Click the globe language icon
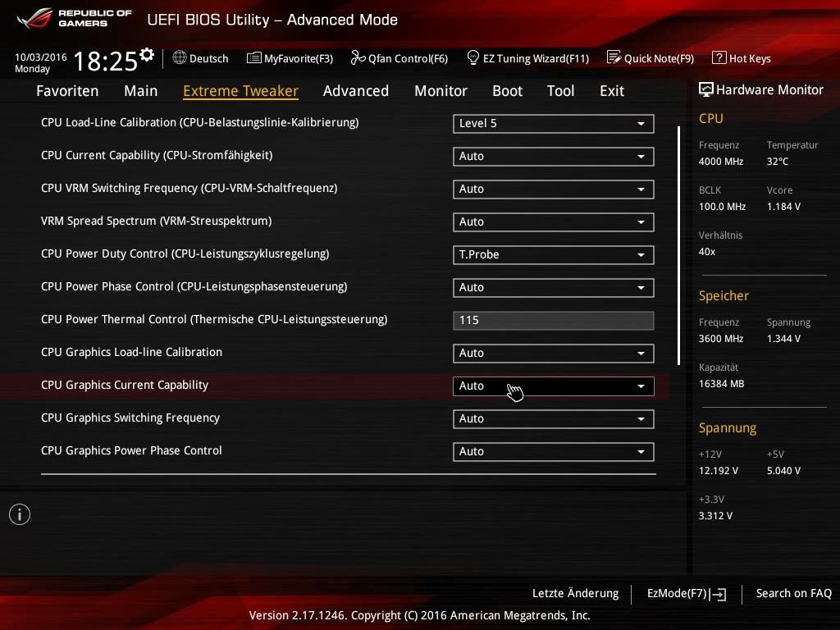This screenshot has height=630, width=840. pyautogui.click(x=180, y=57)
